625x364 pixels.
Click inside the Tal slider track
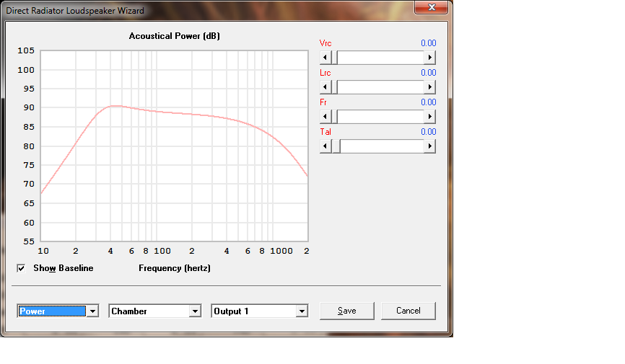click(x=383, y=146)
